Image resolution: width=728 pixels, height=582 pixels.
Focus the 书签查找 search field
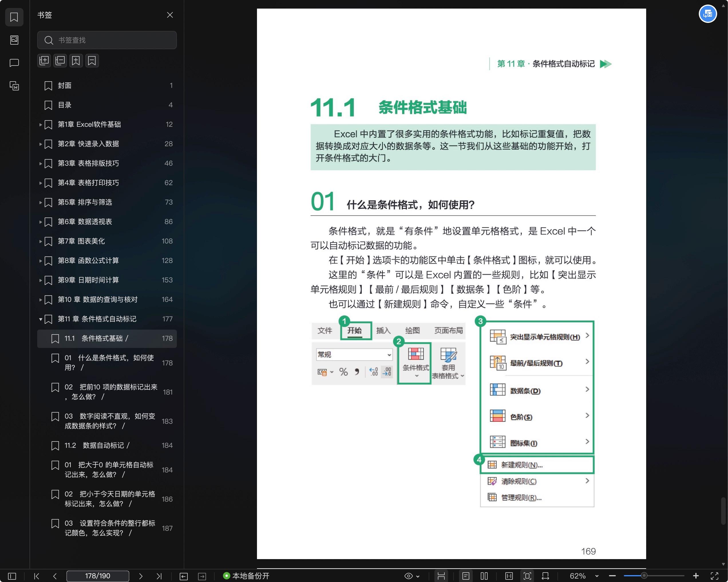107,40
